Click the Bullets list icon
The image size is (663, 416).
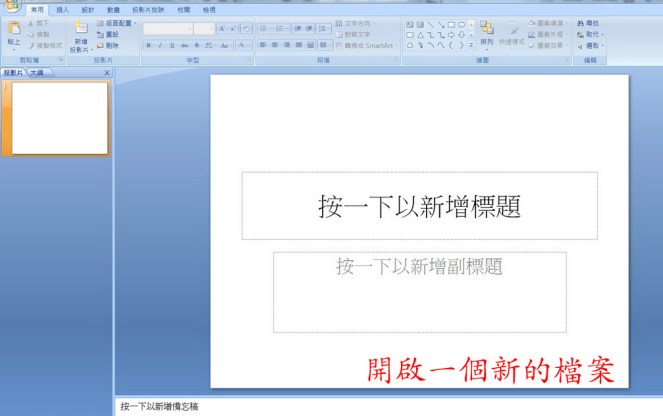(x=265, y=28)
